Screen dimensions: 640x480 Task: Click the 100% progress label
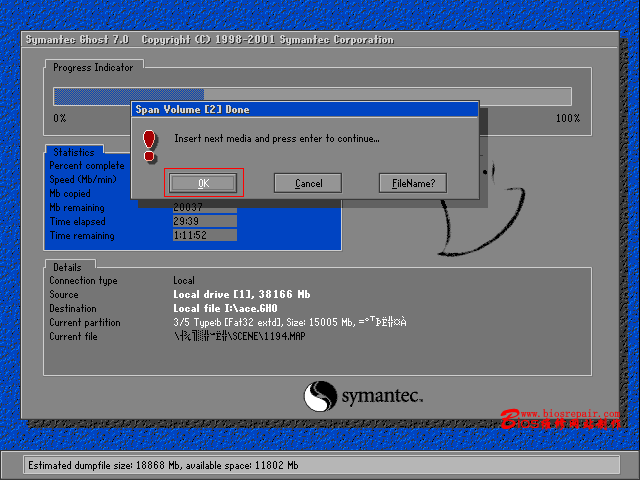[568, 118]
